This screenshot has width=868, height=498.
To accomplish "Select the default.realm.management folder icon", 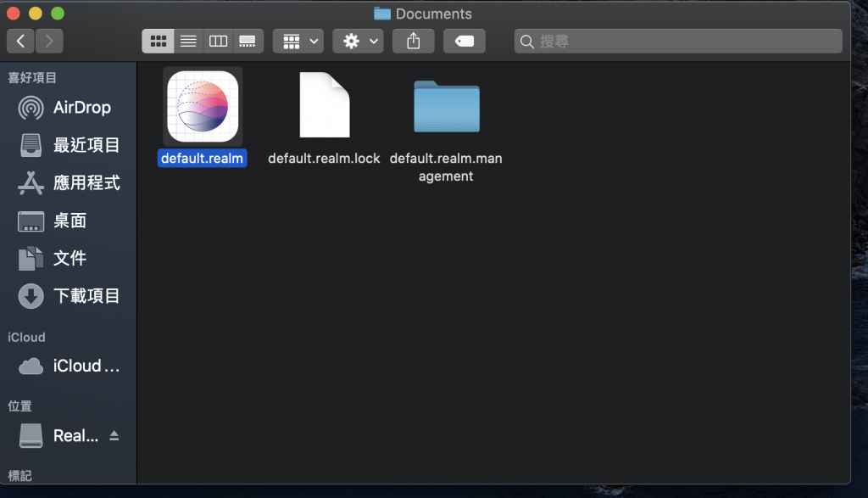I will pos(446,106).
